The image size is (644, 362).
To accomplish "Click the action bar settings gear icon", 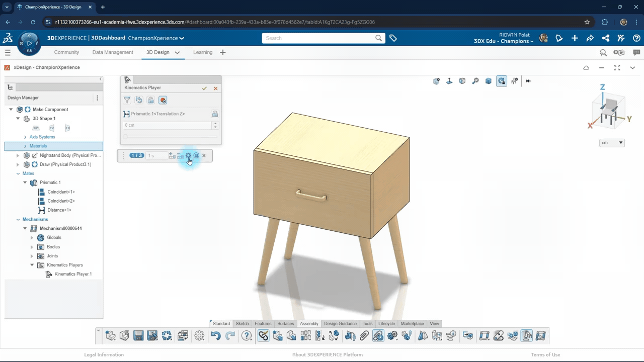I will [199, 336].
